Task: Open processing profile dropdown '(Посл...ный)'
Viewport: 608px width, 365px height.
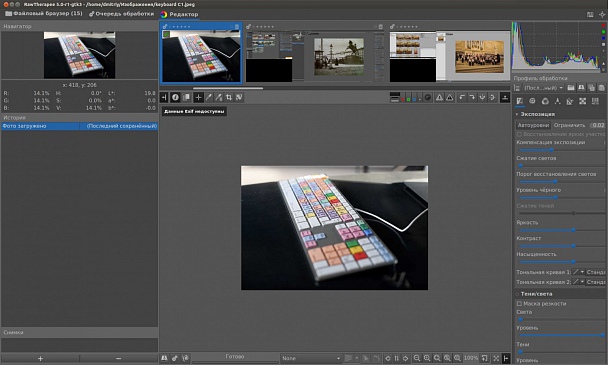Action: pos(543,88)
